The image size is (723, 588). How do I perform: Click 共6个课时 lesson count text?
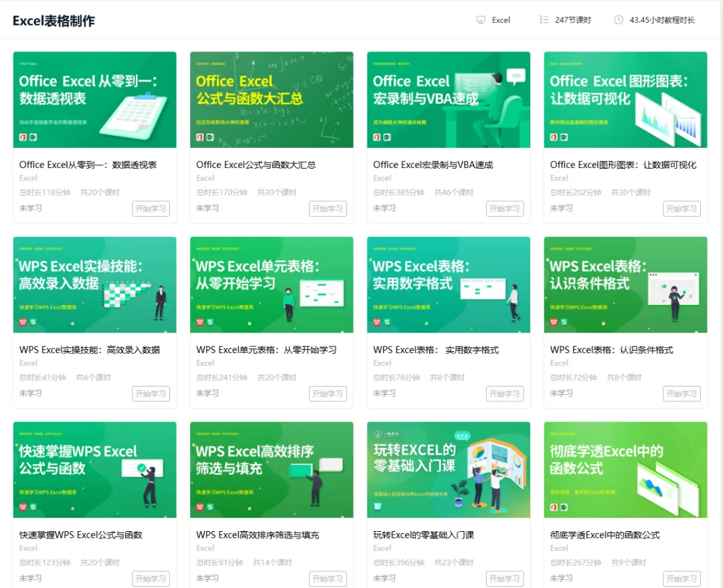[93, 378]
